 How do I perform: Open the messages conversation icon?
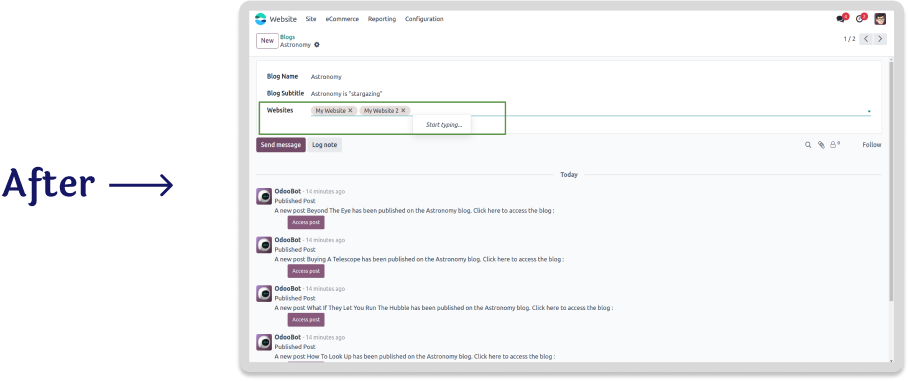(840, 19)
